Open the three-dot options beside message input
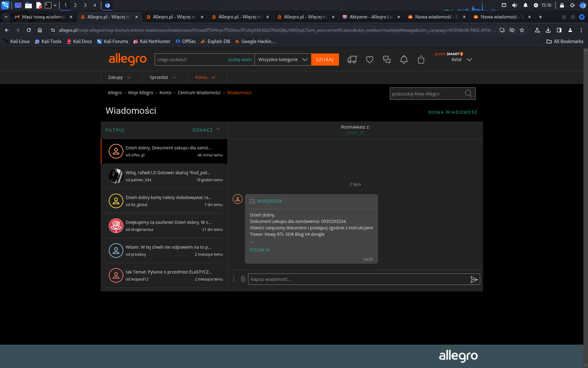588x368 pixels. click(x=234, y=278)
